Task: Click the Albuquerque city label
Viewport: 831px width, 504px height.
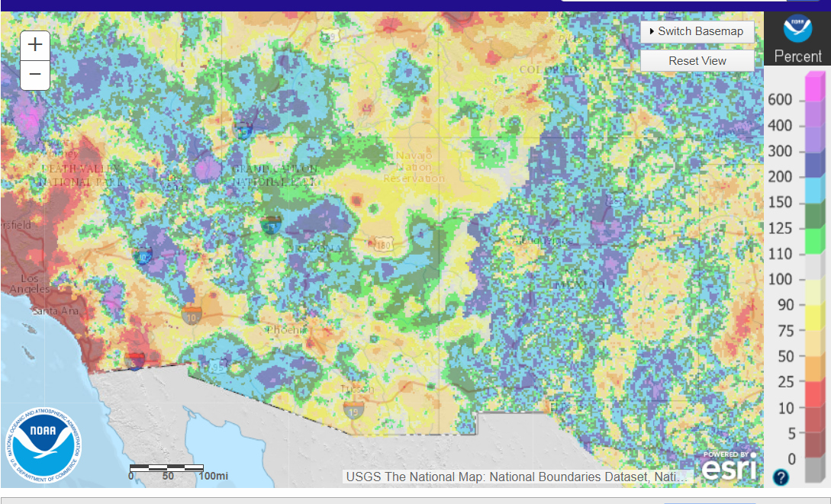Action: [x=542, y=240]
